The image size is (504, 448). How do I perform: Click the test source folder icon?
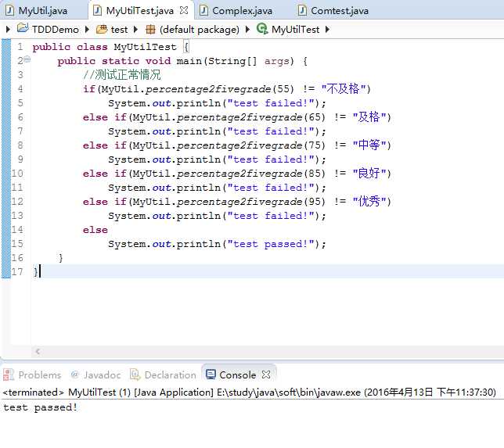point(102,29)
